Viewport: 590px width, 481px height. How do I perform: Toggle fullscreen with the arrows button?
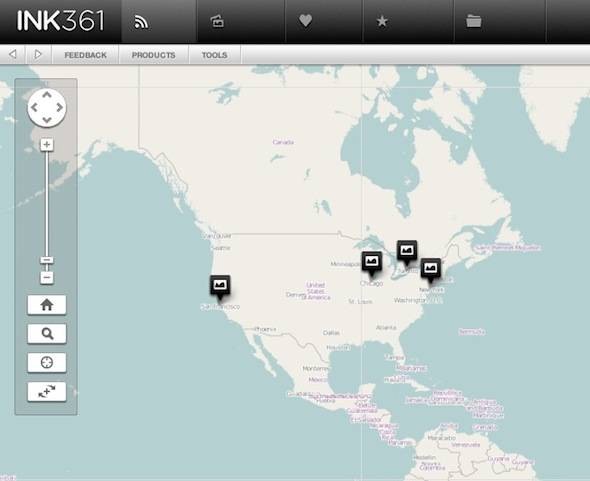(47, 391)
